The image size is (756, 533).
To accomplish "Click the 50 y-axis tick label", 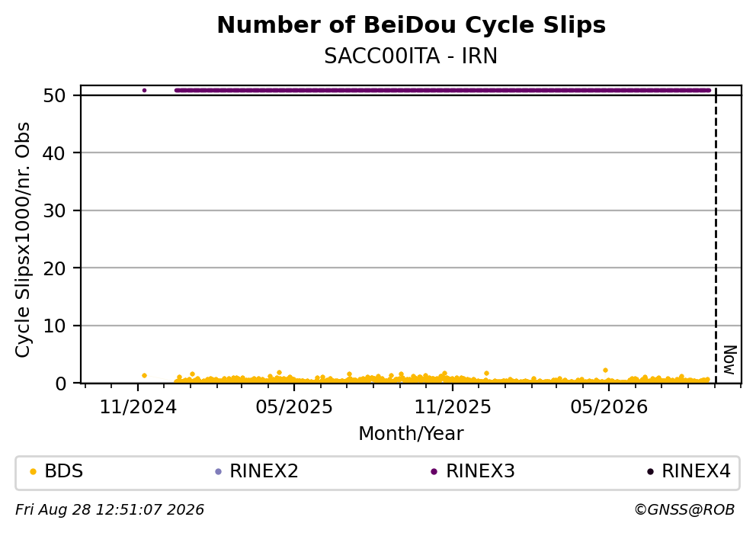I will coord(54,95).
